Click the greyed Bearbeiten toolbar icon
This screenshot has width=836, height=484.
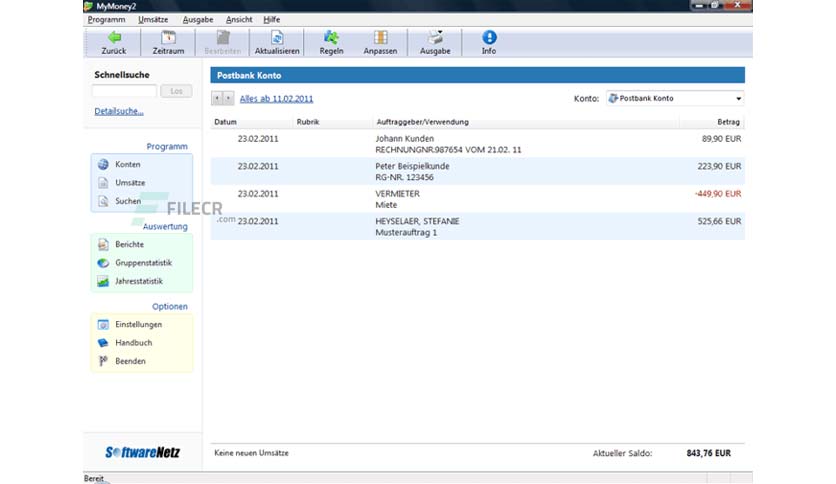(x=223, y=37)
